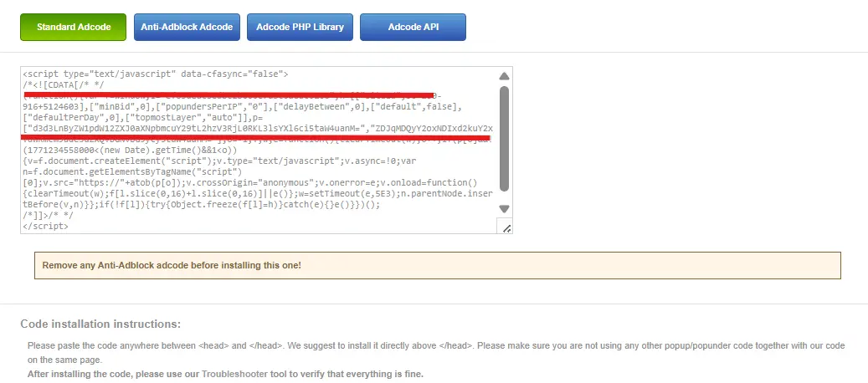Select the Standard Adcode tab
Viewport: 868px width, 383px height.
pyautogui.click(x=73, y=27)
